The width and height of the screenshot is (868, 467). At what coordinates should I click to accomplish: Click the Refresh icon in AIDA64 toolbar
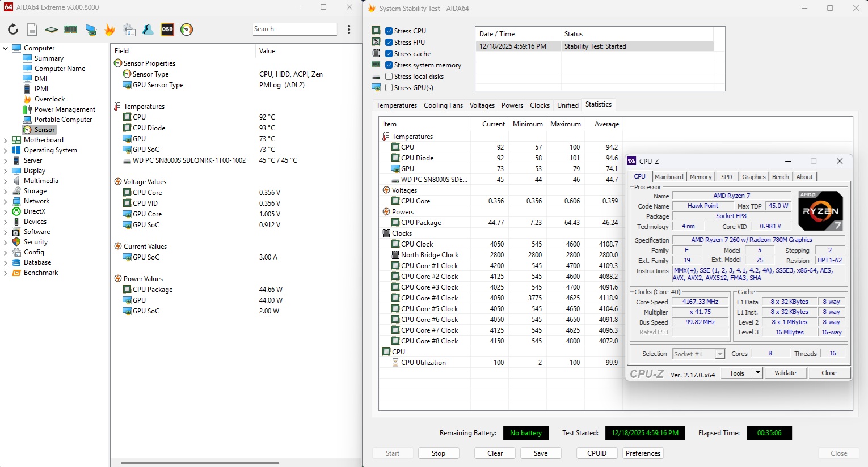(x=12, y=29)
